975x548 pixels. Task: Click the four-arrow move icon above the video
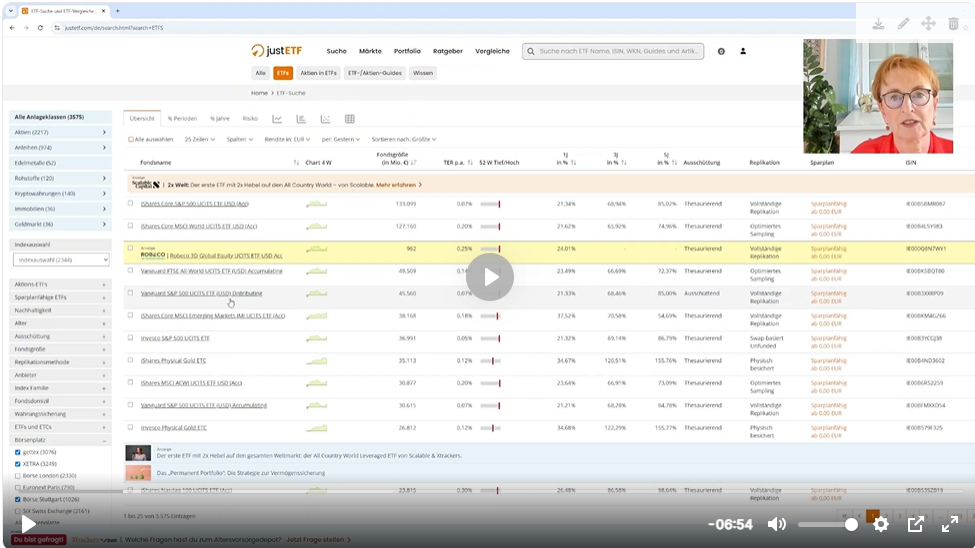coord(928,24)
